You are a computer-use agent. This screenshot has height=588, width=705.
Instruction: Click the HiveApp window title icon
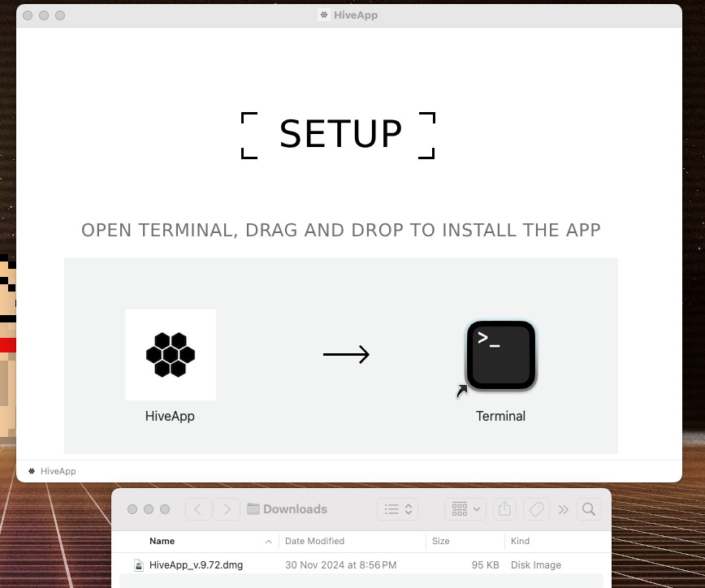tap(324, 15)
